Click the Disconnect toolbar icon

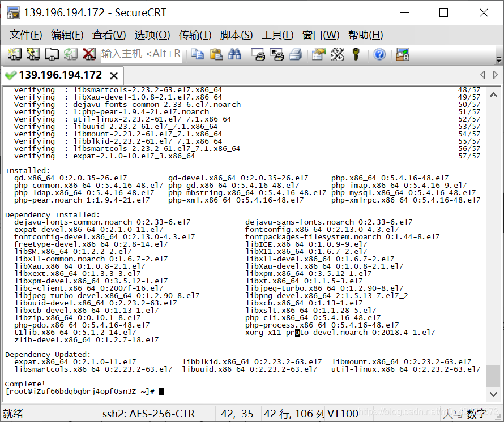point(89,54)
